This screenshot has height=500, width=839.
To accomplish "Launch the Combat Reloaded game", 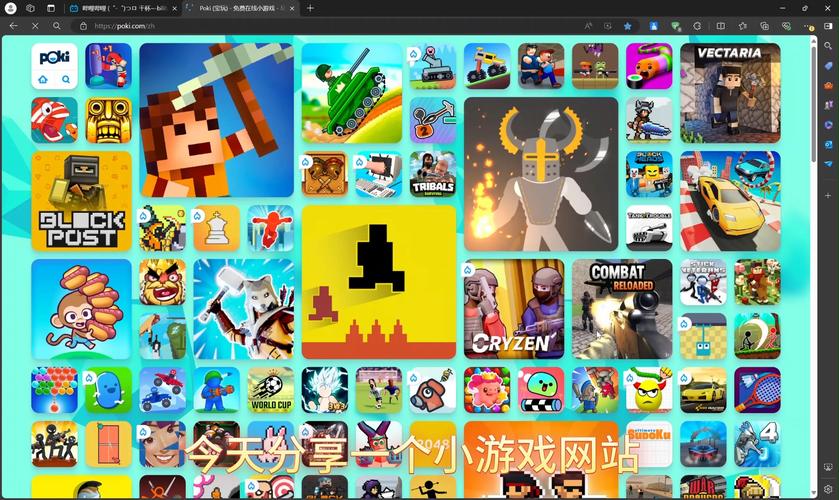I will click(x=622, y=309).
